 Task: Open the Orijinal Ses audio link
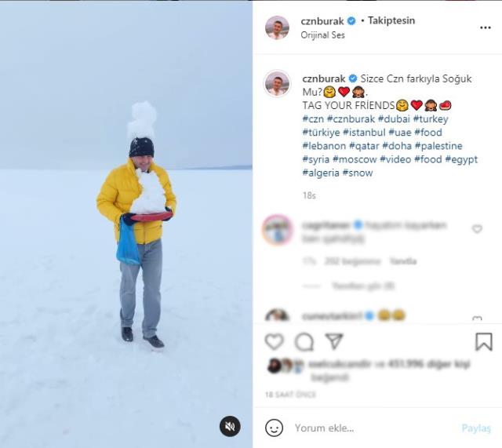tap(322, 35)
